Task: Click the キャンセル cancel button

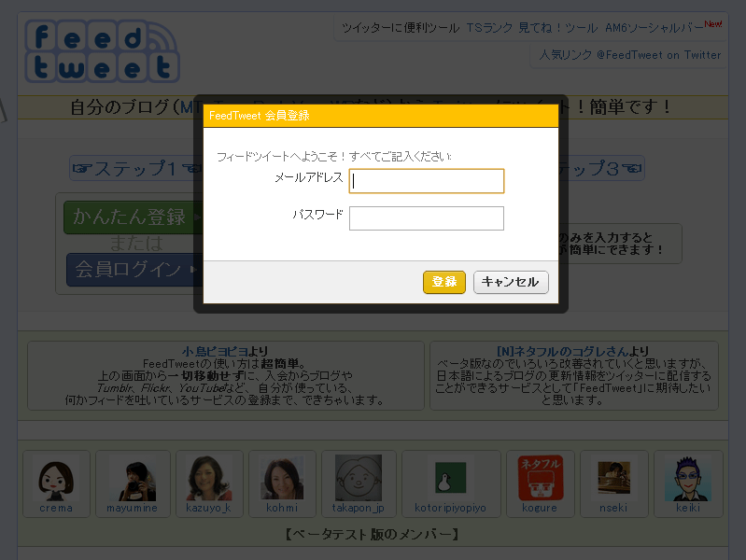Action: pos(511,282)
